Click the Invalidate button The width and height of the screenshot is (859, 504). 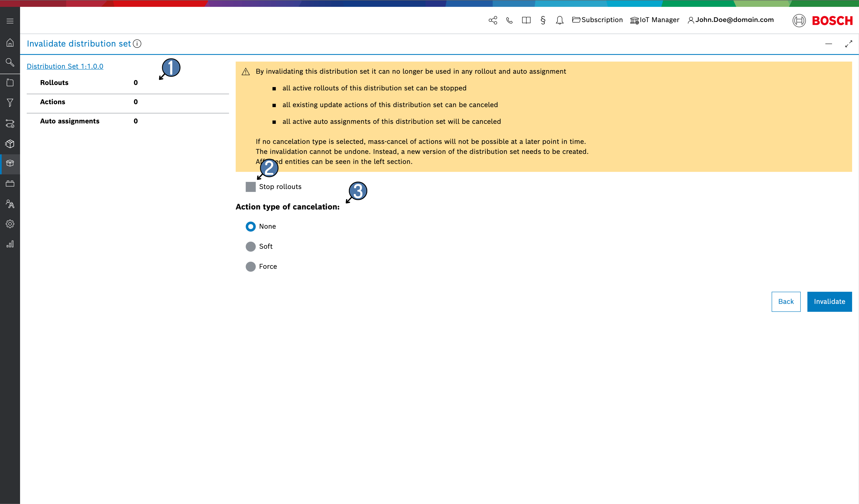[x=829, y=301]
